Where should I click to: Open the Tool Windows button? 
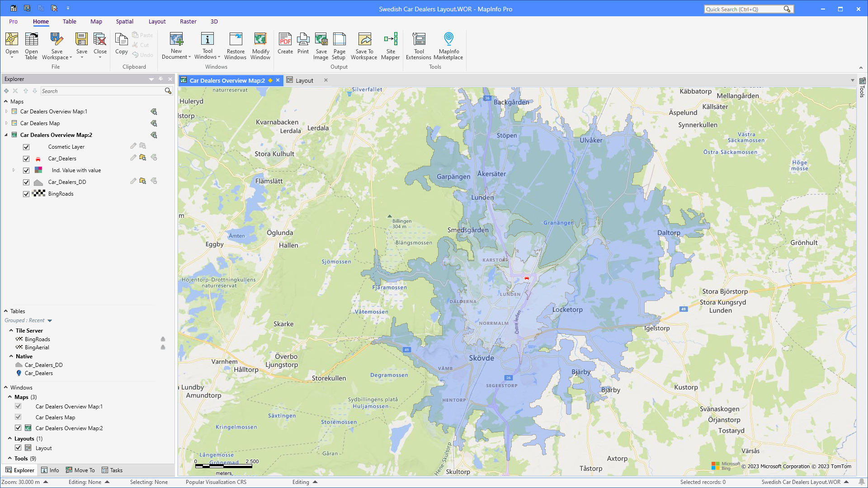pos(208,46)
